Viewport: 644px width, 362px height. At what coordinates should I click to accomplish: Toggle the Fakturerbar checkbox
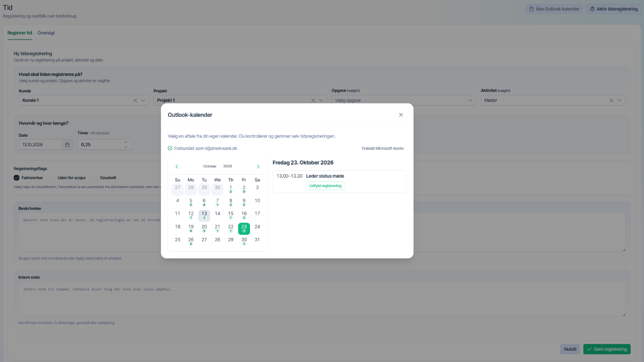tap(17, 178)
